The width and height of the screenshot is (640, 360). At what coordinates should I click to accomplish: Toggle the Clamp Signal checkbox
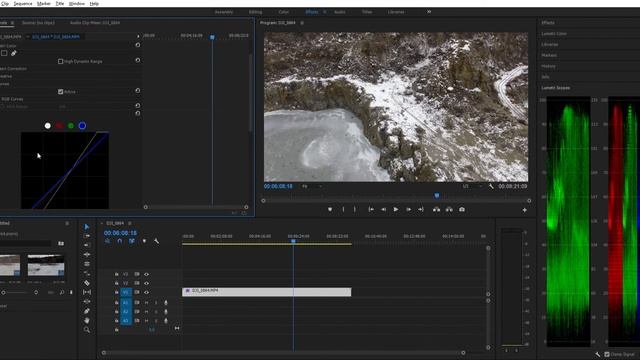pos(607,354)
